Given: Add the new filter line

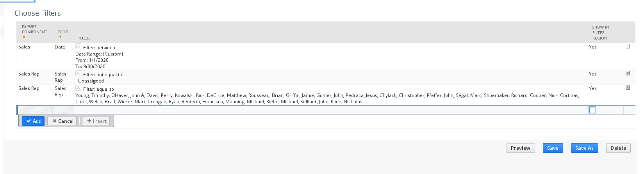Looking at the screenshot, I should click(33, 121).
